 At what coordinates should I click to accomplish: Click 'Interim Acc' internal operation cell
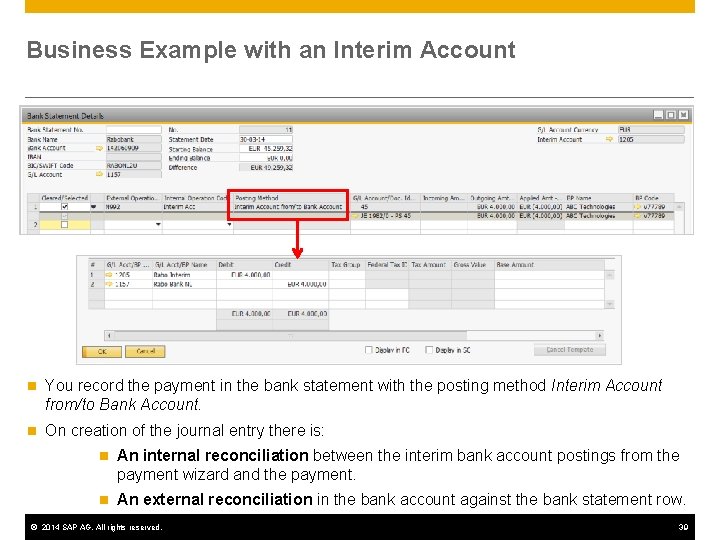point(197,207)
